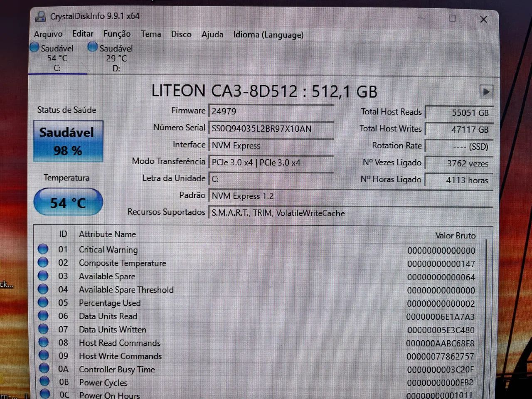The image size is (532, 399).
Task: Click the blue status icon for Host Read Commands
Action: [44, 342]
